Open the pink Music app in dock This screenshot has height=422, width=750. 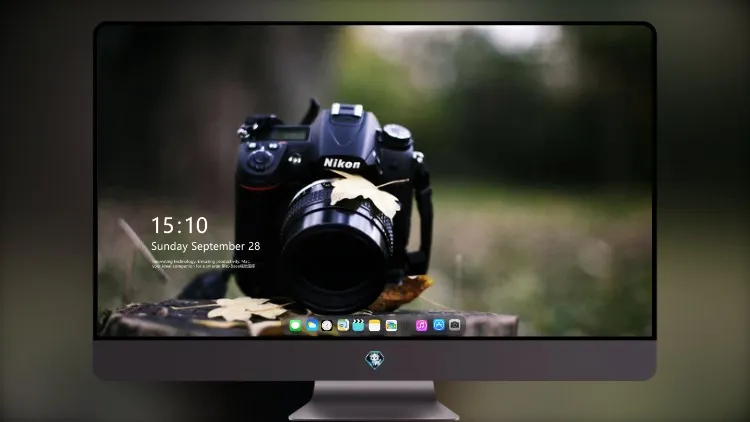pos(421,326)
